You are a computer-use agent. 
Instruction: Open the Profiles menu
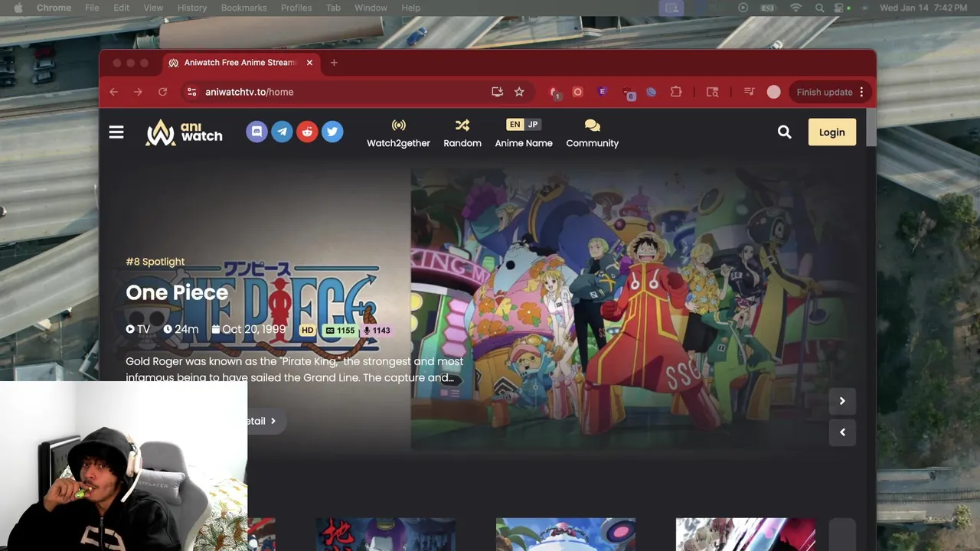[x=296, y=8]
